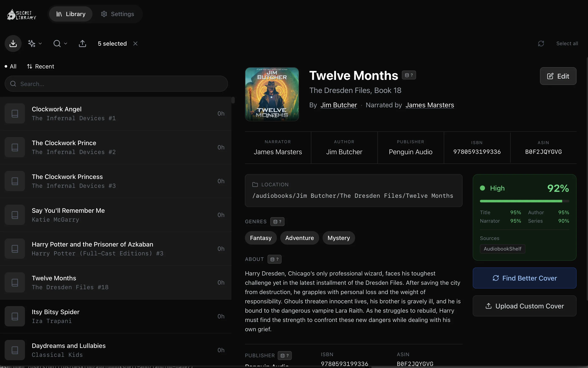The height and width of the screenshot is (368, 588).
Task: Click the source badge beside ABOUT
Action: pos(274,259)
